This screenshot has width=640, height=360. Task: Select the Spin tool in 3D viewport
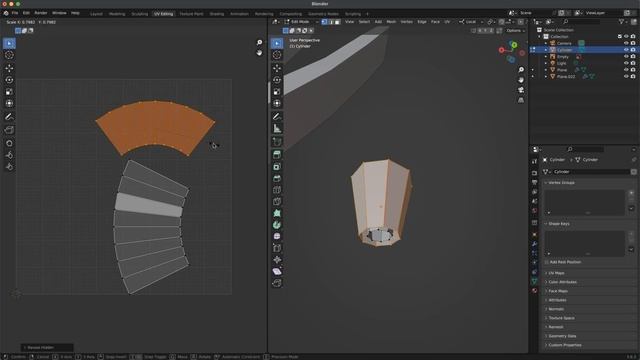point(277,225)
